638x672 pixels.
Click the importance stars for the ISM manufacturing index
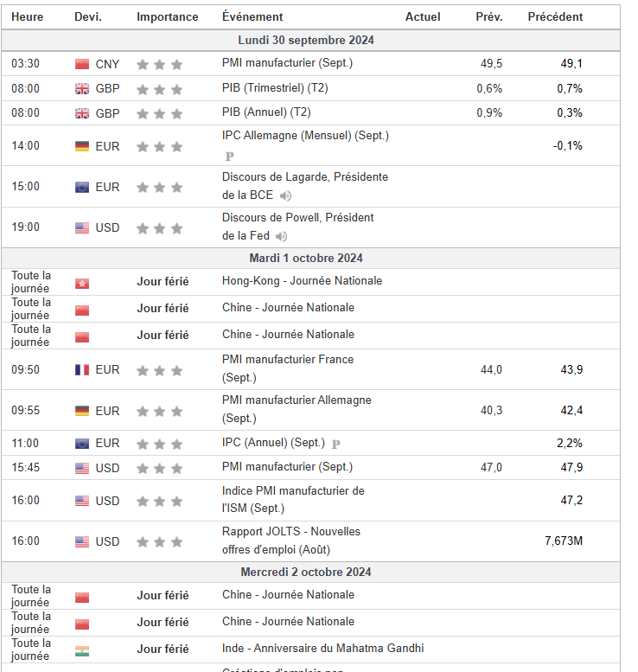159,502
